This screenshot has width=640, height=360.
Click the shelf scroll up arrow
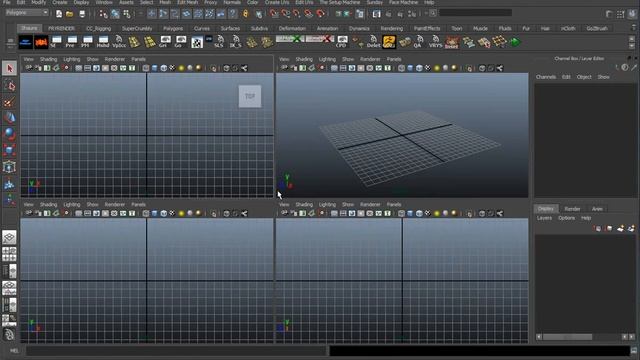[632, 38]
